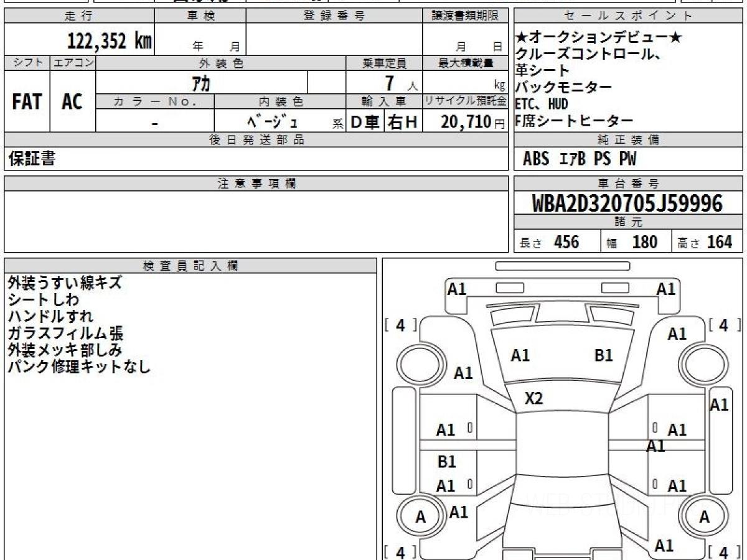This screenshot has height=560, width=747.
Task: Click the 走行 column header
Action: pyautogui.click(x=79, y=16)
